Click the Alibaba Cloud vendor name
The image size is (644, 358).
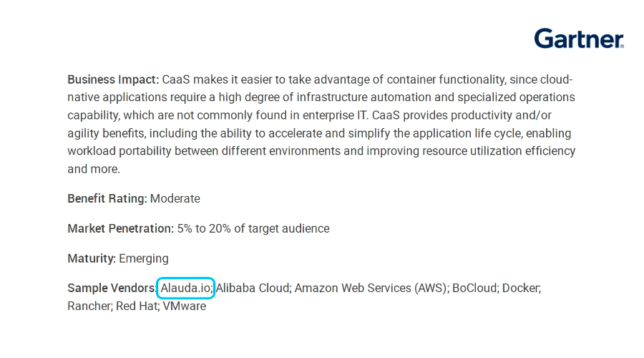coord(253,288)
